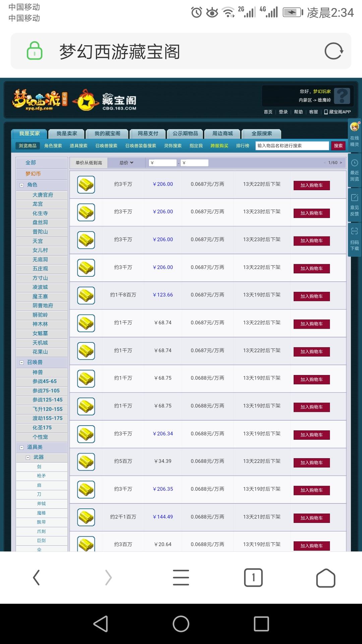Image resolution: width=362 pixels, height=644 pixels.
Task: Collapse the 道具类 category tree
Action: [x=22, y=447]
